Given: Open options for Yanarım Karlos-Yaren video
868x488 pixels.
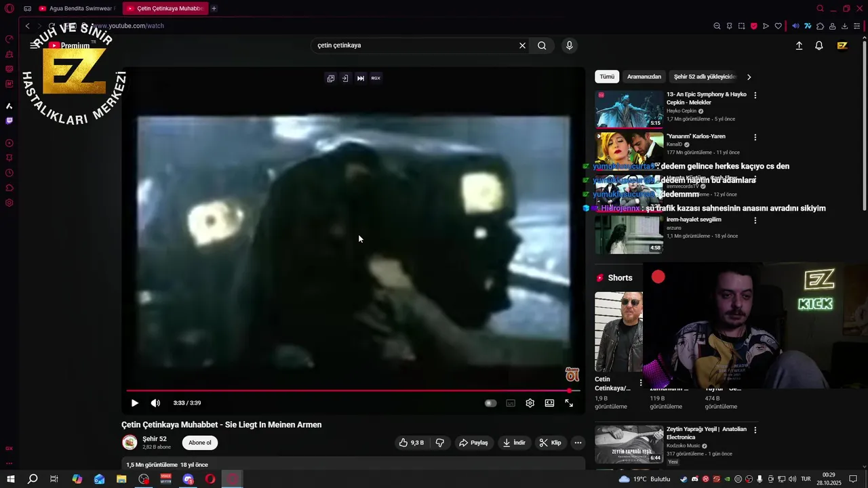Looking at the screenshot, I should click(x=755, y=137).
